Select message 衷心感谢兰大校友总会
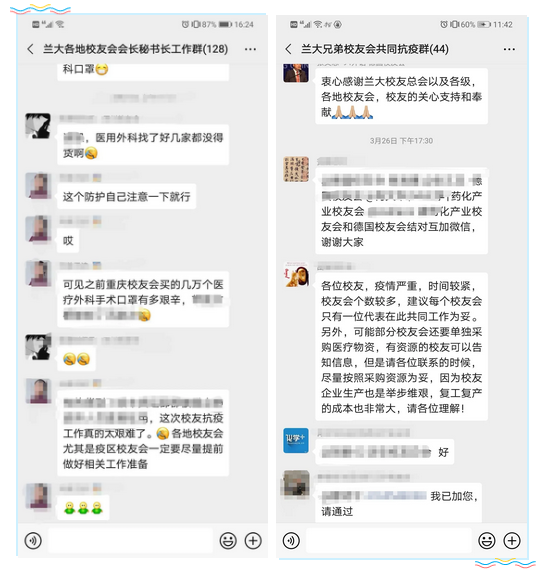545x577 pixels. pos(401,96)
